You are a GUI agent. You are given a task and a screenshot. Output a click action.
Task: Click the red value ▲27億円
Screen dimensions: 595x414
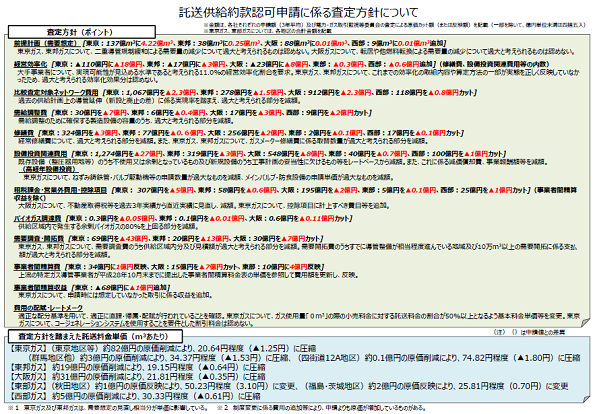pyautogui.click(x=149, y=154)
